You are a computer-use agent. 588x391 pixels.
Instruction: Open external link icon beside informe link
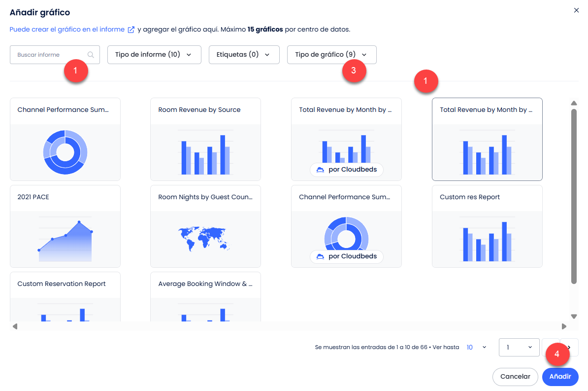[x=131, y=30]
